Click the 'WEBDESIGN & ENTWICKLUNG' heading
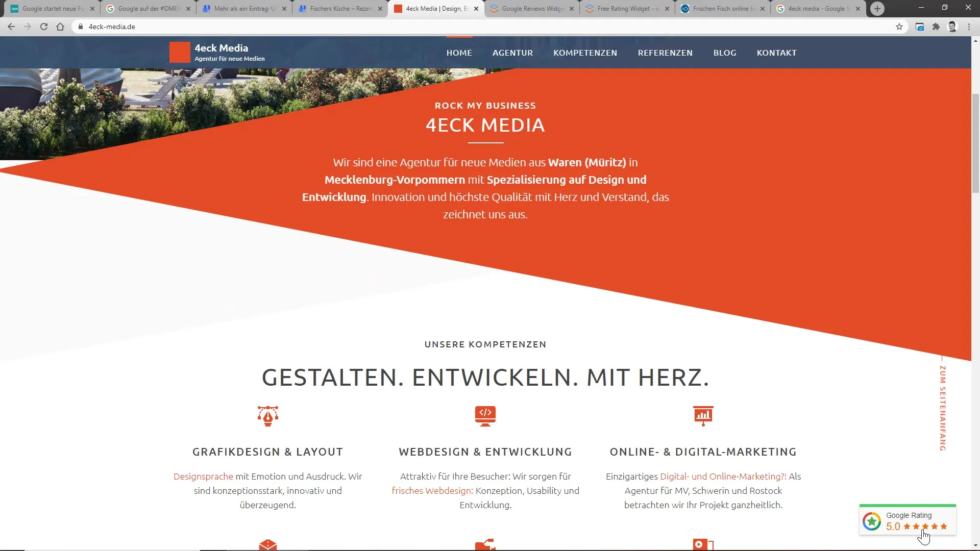 (x=485, y=452)
